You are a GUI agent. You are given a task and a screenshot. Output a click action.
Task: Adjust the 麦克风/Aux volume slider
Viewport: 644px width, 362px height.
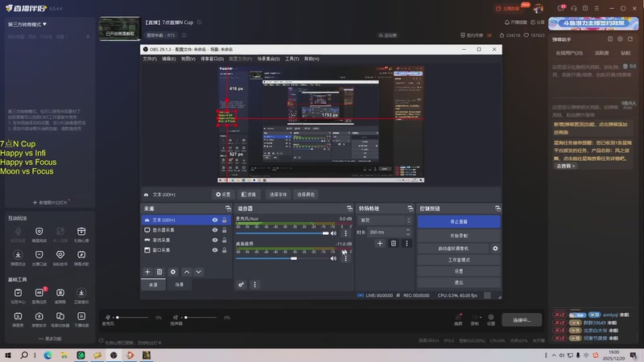pyautogui.click(x=283, y=233)
